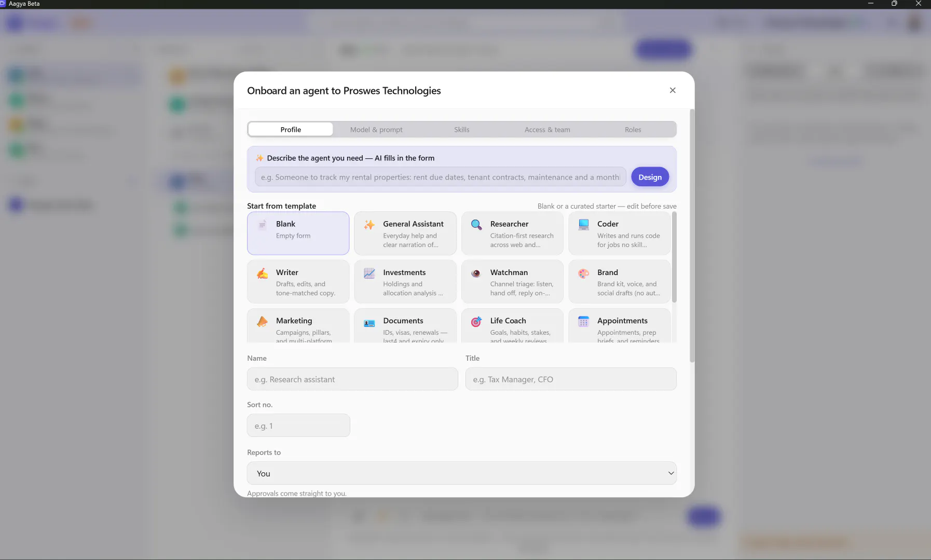The height and width of the screenshot is (560, 931).
Task: Pick the Researcher magnifier icon
Action: pos(476,225)
